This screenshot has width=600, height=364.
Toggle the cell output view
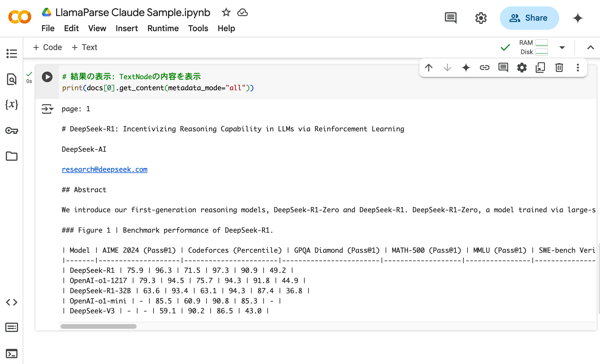pyautogui.click(x=47, y=109)
